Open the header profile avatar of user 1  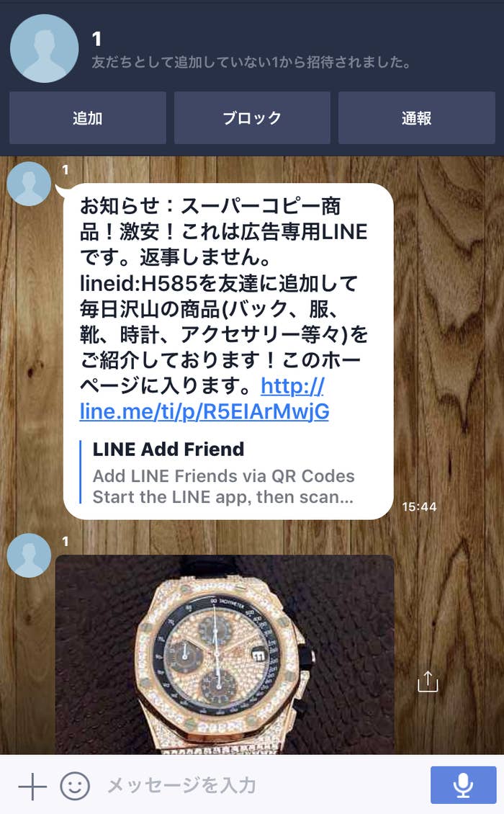(x=44, y=49)
